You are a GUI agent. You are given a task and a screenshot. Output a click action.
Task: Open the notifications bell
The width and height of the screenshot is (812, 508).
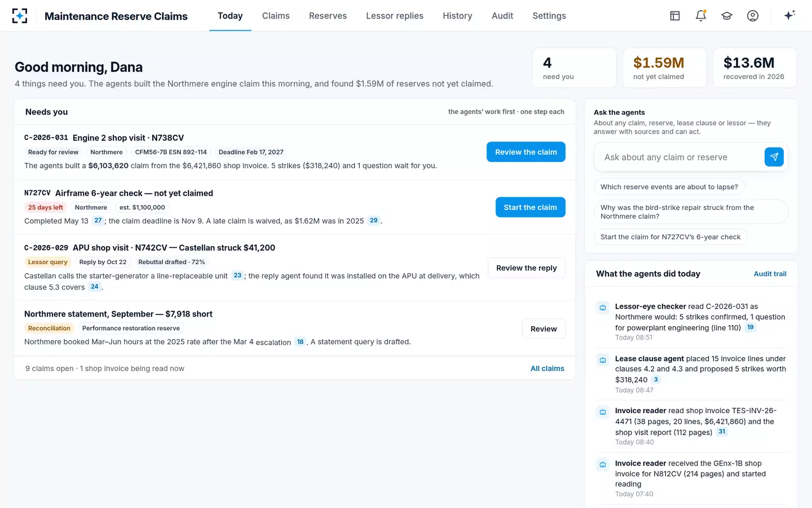(701, 16)
